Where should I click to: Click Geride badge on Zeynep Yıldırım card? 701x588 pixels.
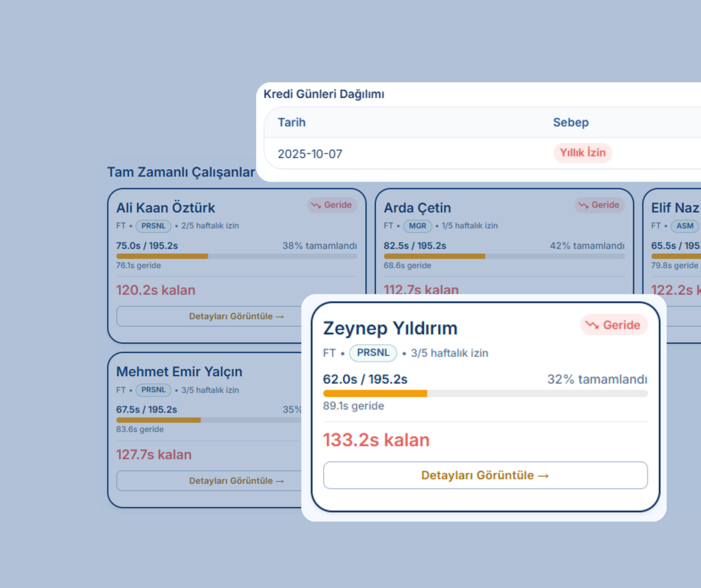tap(614, 325)
